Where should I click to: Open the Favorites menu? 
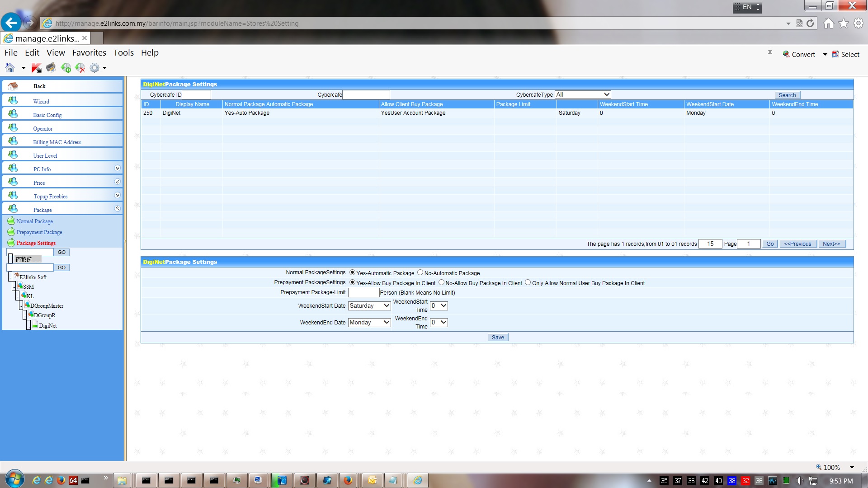pyautogui.click(x=89, y=52)
